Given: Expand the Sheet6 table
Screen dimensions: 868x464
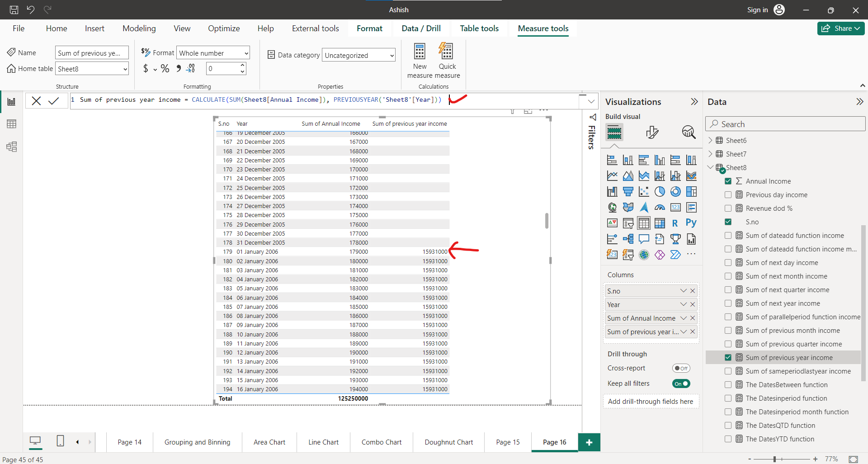Looking at the screenshot, I should click(711, 140).
